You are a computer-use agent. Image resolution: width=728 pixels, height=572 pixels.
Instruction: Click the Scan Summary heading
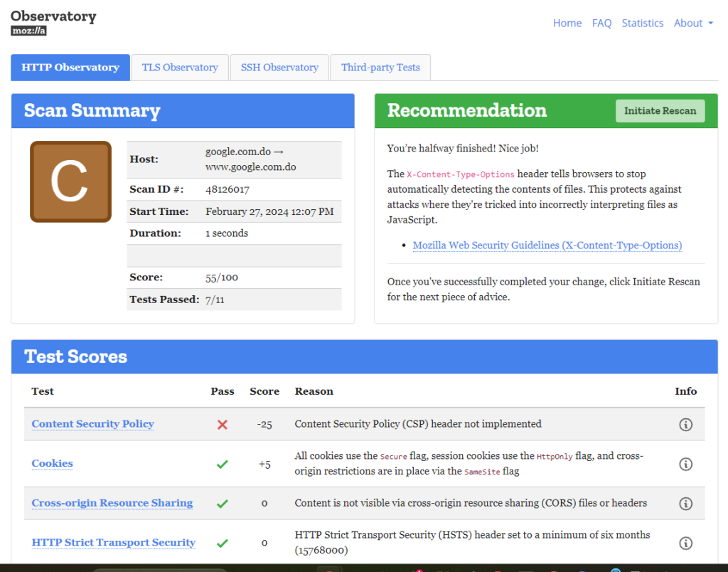click(x=92, y=110)
